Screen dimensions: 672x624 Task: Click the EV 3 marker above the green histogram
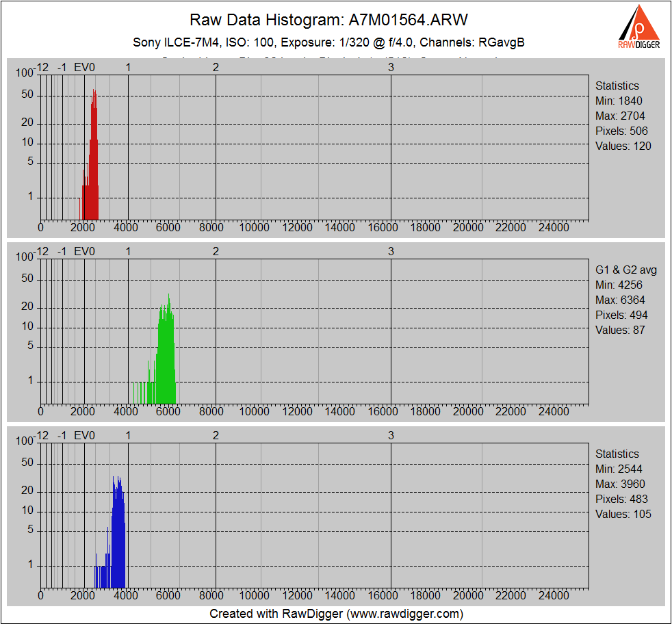tap(391, 251)
